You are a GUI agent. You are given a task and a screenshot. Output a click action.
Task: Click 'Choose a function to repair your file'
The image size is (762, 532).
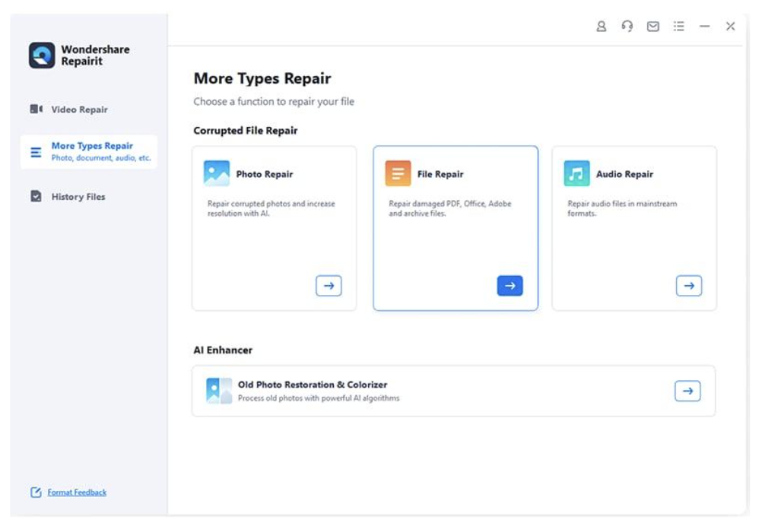[x=274, y=102]
